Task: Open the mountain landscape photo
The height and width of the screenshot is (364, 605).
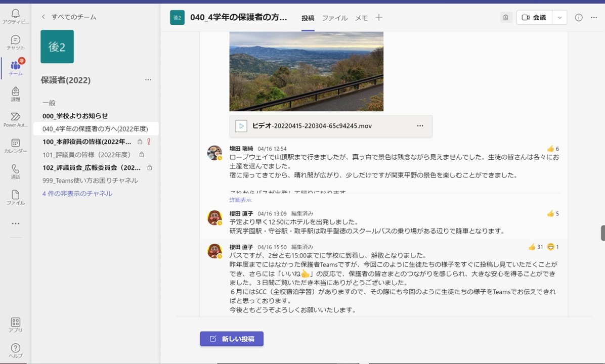Action: (307, 71)
